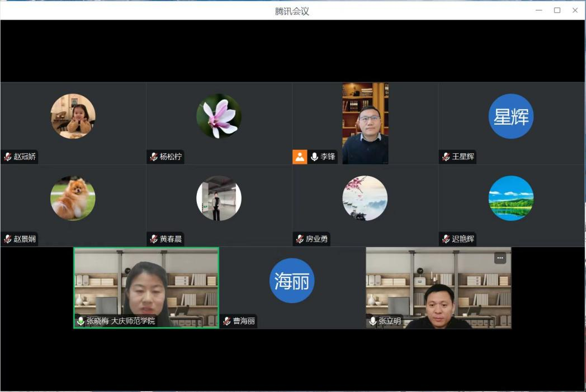Click the active microphone icon beside 李锋
586x392 pixels.
tap(314, 157)
